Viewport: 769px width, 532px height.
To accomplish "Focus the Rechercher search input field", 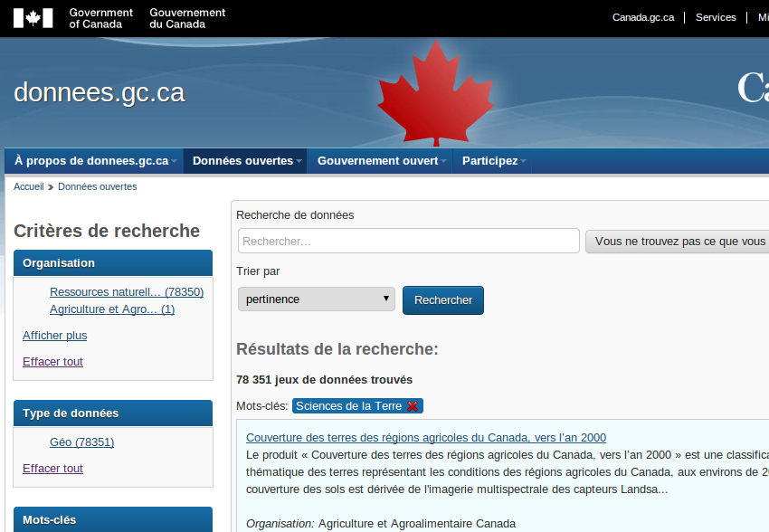I will click(409, 241).
